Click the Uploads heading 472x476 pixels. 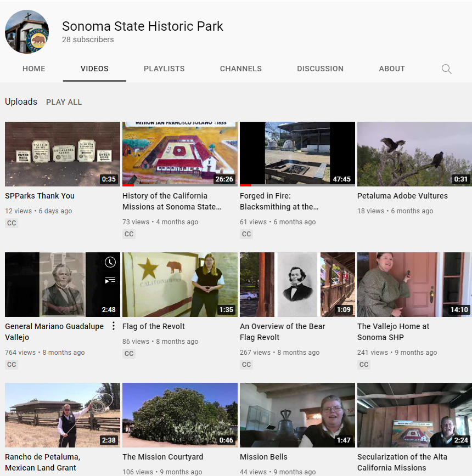pyautogui.click(x=21, y=101)
